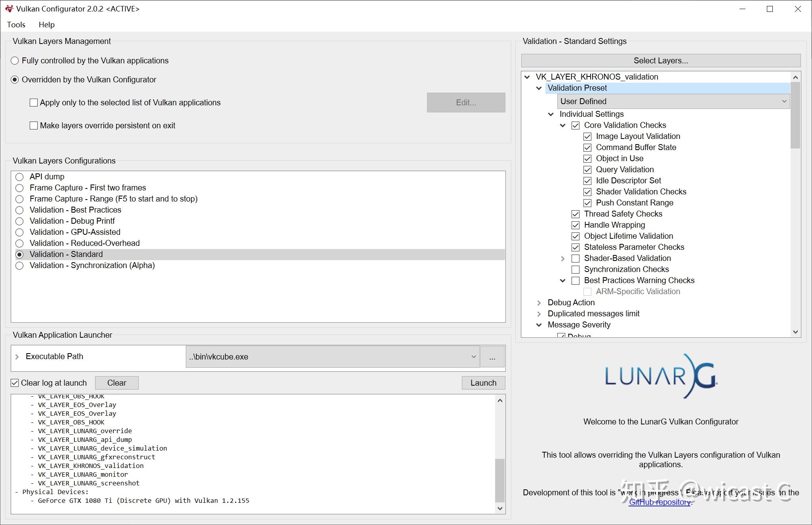
Task: Expand the Executable Path row
Action: (x=17, y=357)
